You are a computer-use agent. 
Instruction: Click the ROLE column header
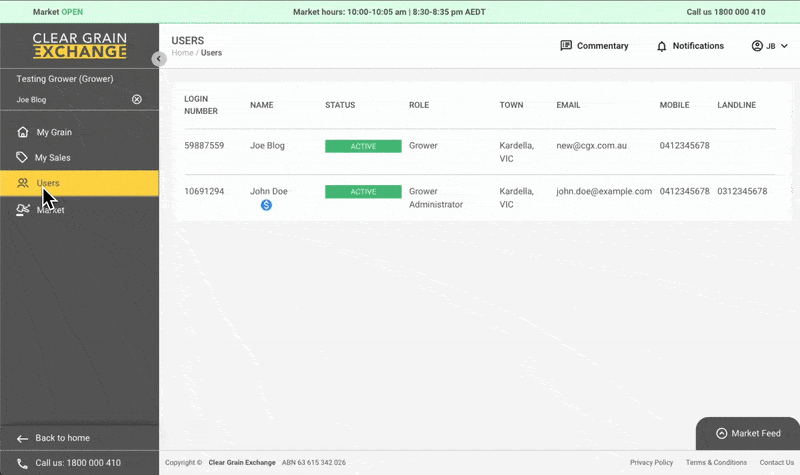click(419, 105)
